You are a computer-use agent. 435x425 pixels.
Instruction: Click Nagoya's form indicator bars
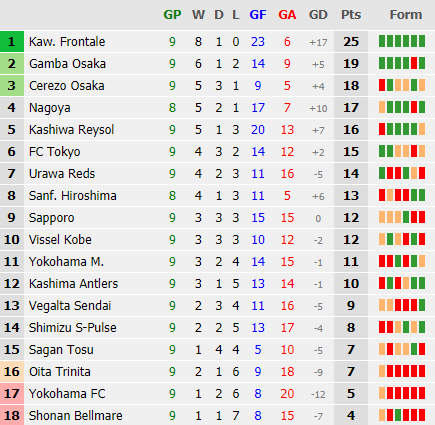[402, 107]
